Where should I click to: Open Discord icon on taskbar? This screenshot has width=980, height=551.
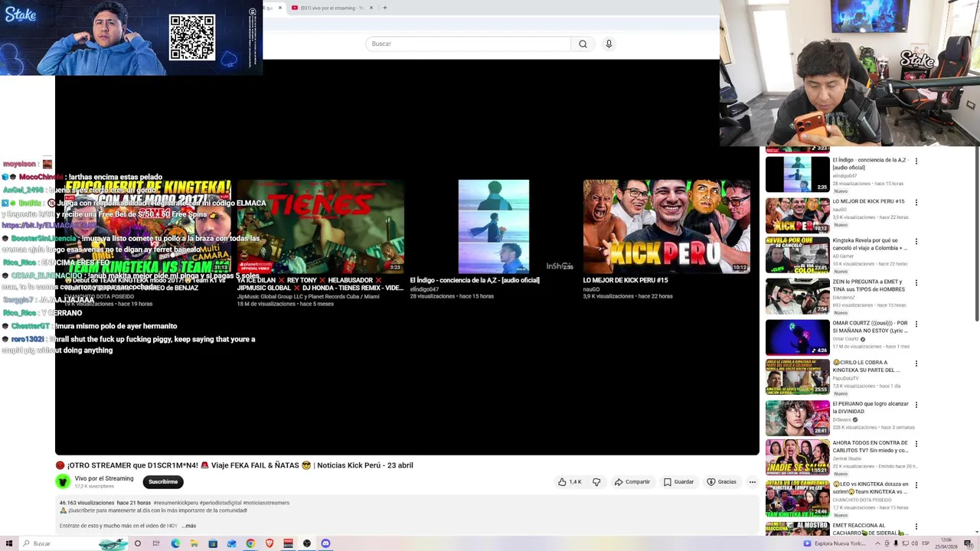pyautogui.click(x=325, y=543)
